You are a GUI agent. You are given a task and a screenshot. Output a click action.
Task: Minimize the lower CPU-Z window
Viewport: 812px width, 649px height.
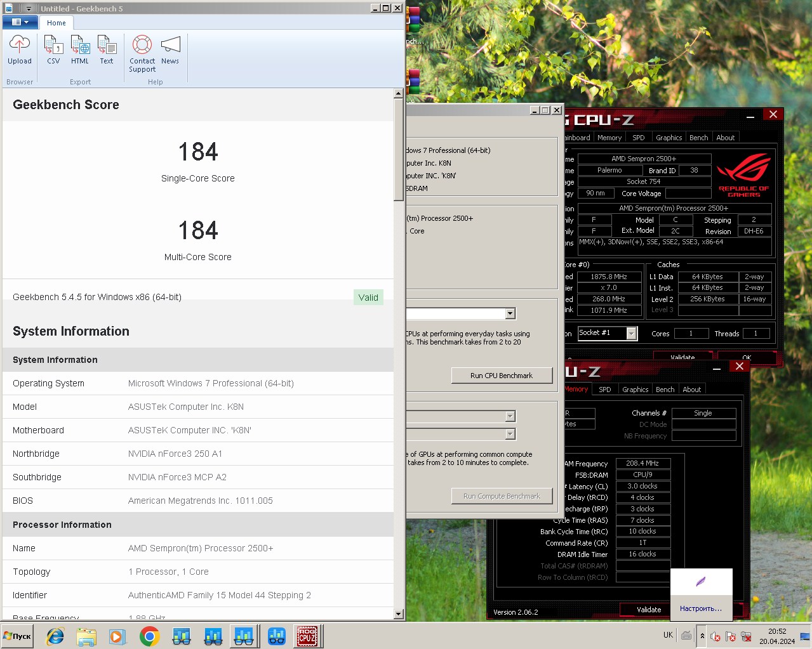click(x=716, y=369)
